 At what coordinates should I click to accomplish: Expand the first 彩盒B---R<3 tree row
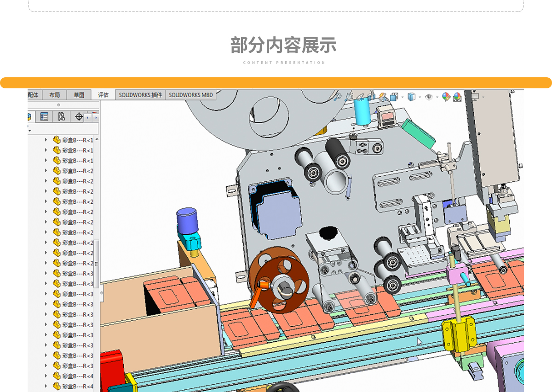coord(46,273)
